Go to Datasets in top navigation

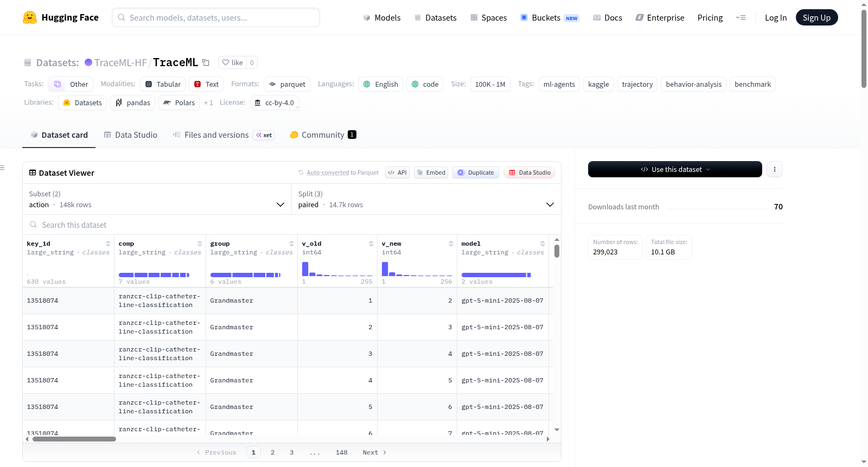[x=435, y=17]
